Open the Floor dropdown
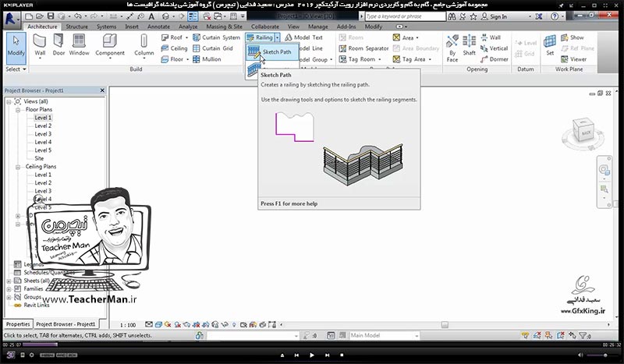 pyautogui.click(x=187, y=59)
